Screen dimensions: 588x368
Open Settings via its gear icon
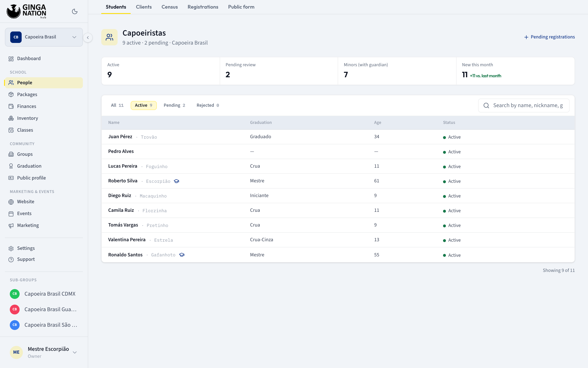point(11,248)
